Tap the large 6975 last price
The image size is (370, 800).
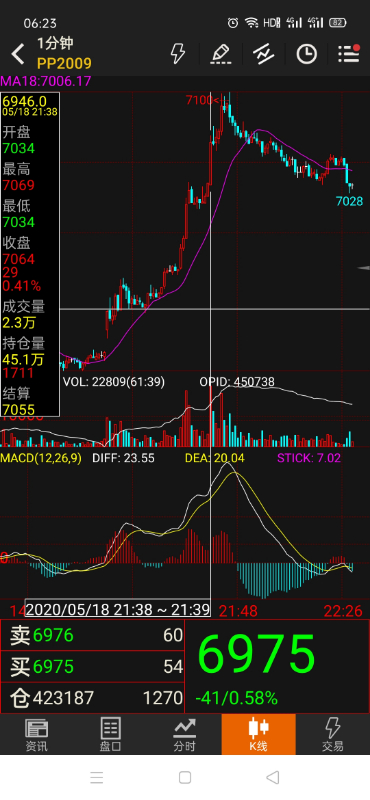(256, 654)
